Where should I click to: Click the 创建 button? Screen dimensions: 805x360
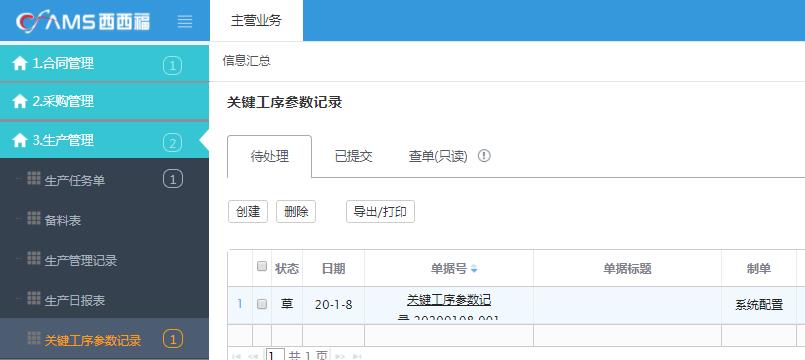(248, 212)
